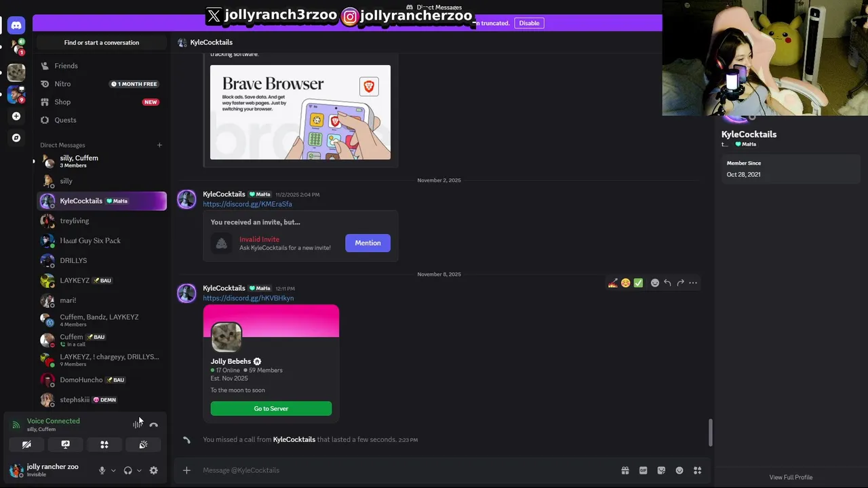Click KyleCocktails name in missed call notice
The width and height of the screenshot is (868, 488).
click(x=294, y=439)
